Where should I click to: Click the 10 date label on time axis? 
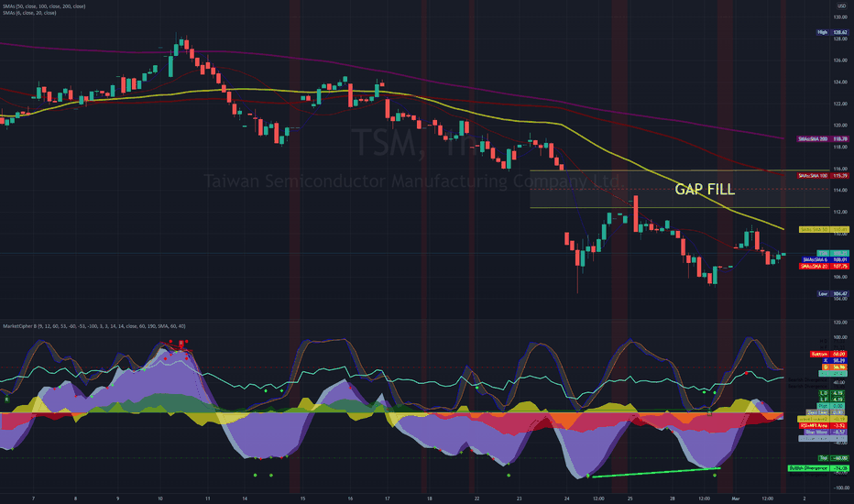[160, 498]
